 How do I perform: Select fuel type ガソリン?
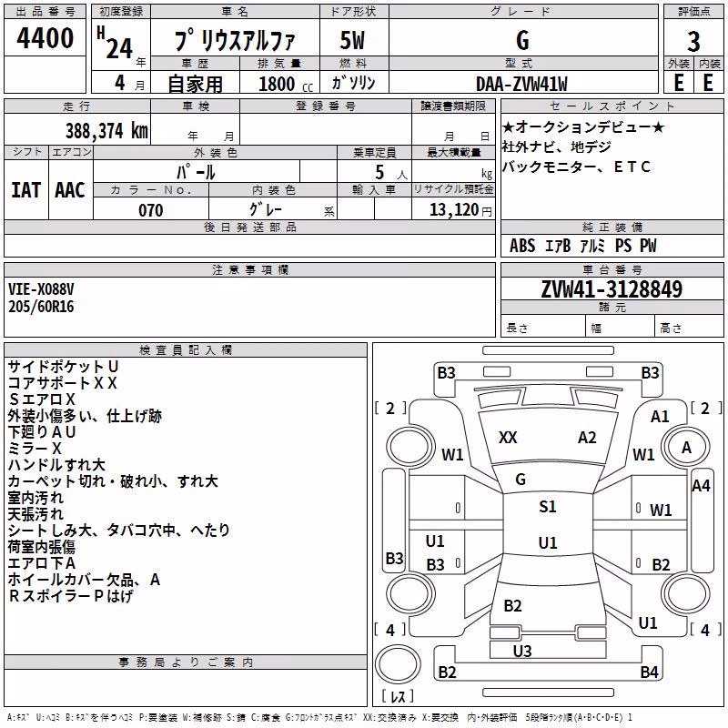click(x=353, y=83)
